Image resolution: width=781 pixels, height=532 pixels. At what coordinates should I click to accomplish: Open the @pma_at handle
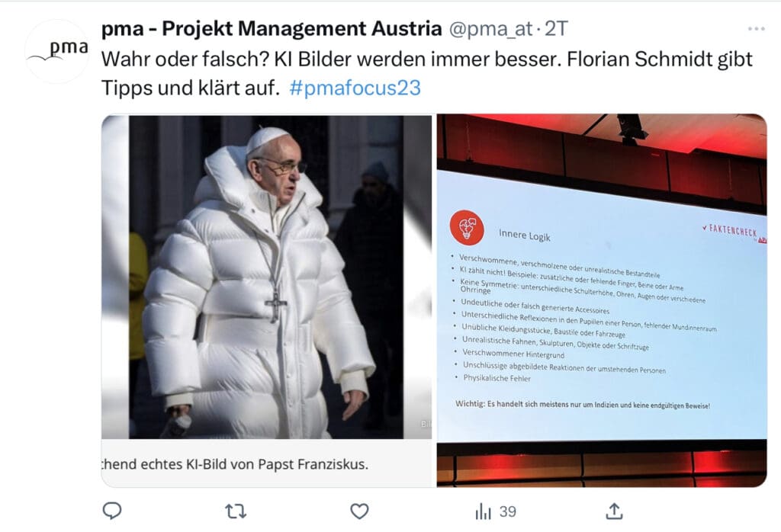click(491, 29)
